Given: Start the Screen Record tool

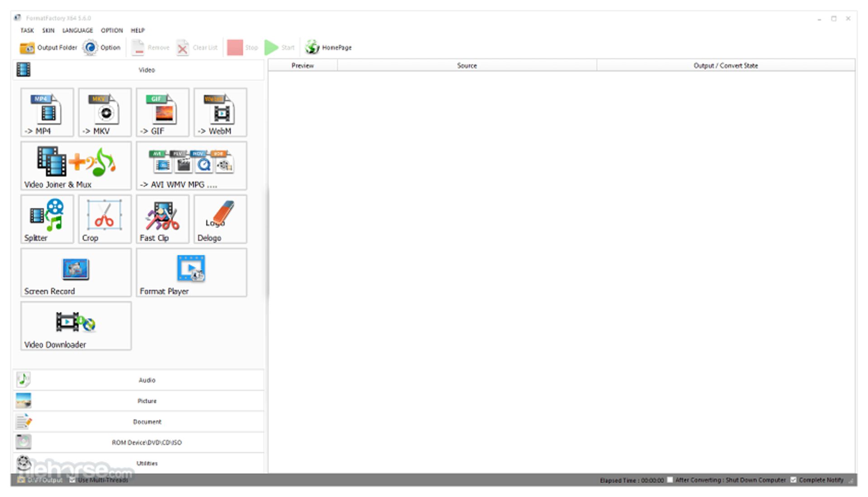Looking at the screenshot, I should click(x=76, y=272).
